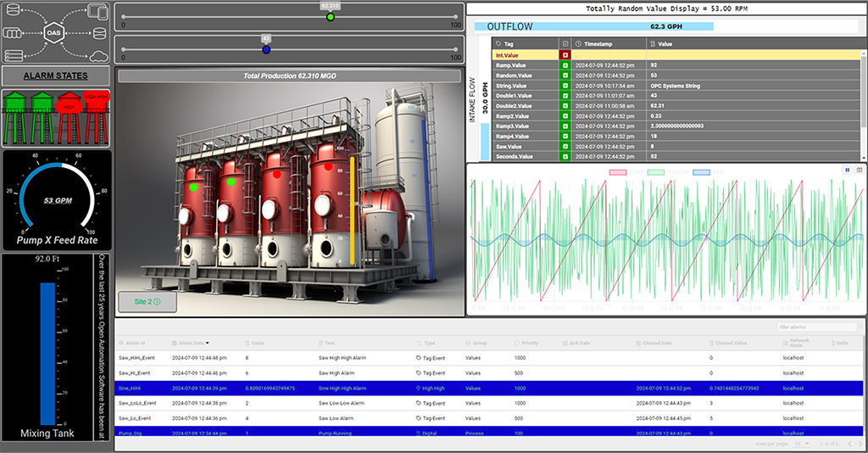Click the green slider handle at 62.310
The height and width of the screenshot is (453, 868).
(331, 16)
